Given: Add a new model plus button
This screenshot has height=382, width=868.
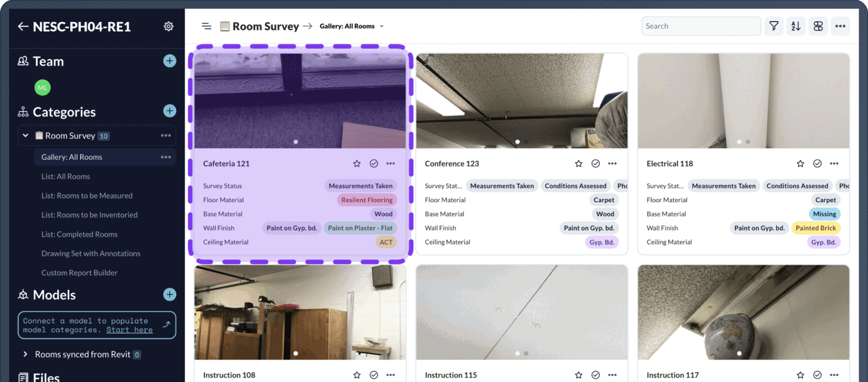Looking at the screenshot, I should (170, 295).
